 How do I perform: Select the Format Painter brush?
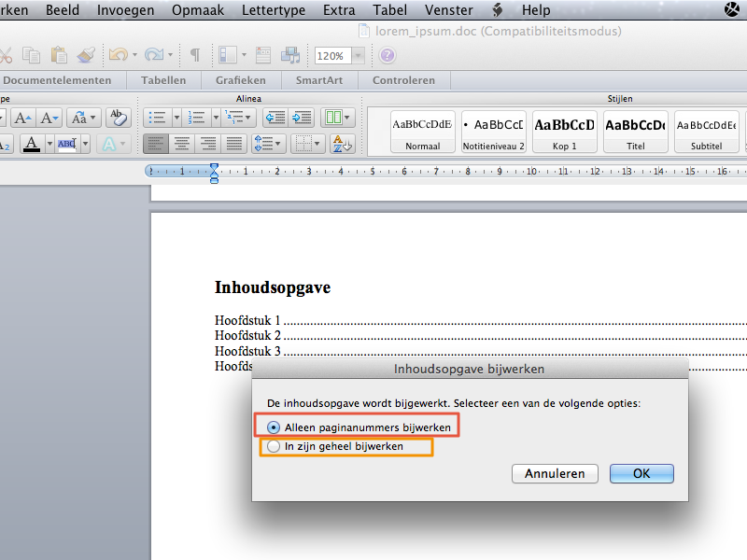tap(86, 55)
